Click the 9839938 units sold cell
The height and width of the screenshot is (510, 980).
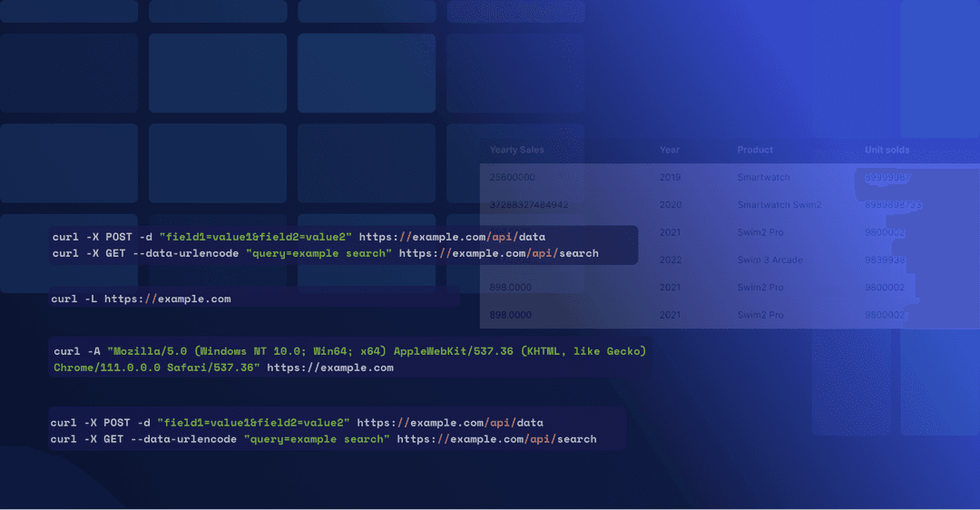point(884,260)
